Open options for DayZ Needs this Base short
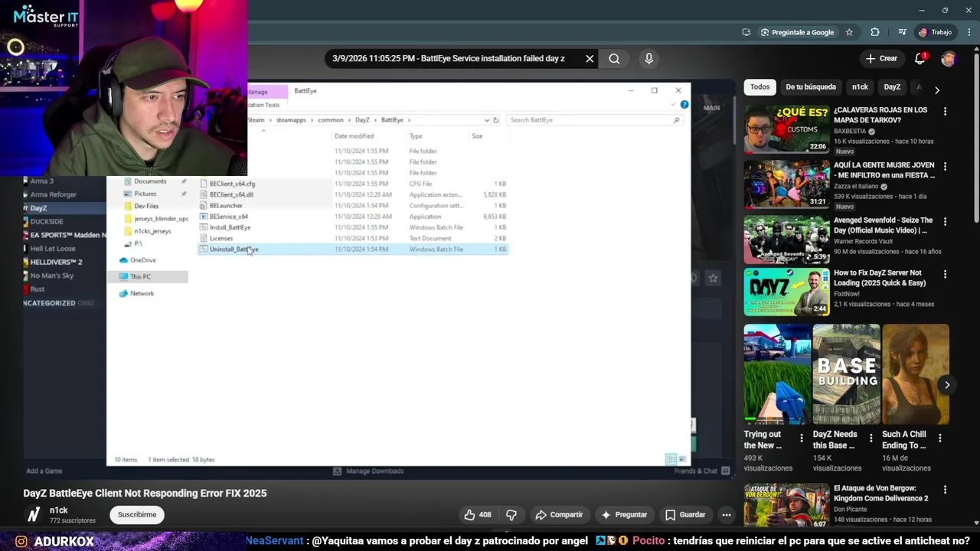 click(871, 439)
